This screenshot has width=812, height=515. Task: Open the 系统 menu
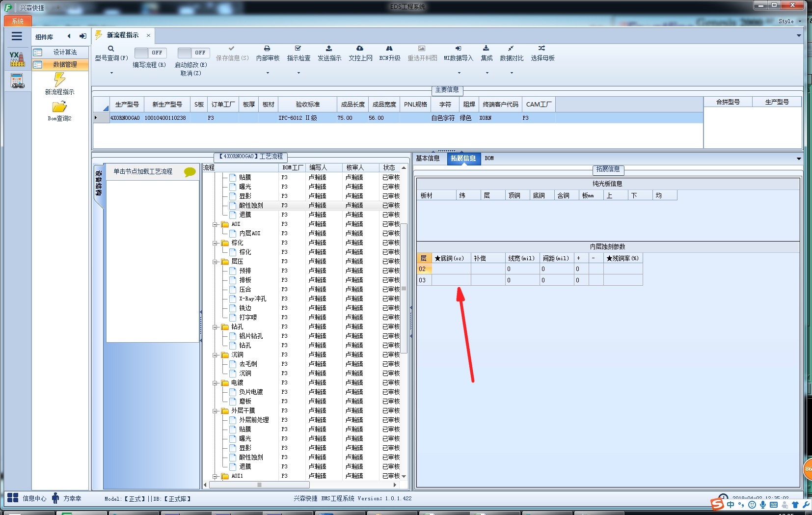18,21
